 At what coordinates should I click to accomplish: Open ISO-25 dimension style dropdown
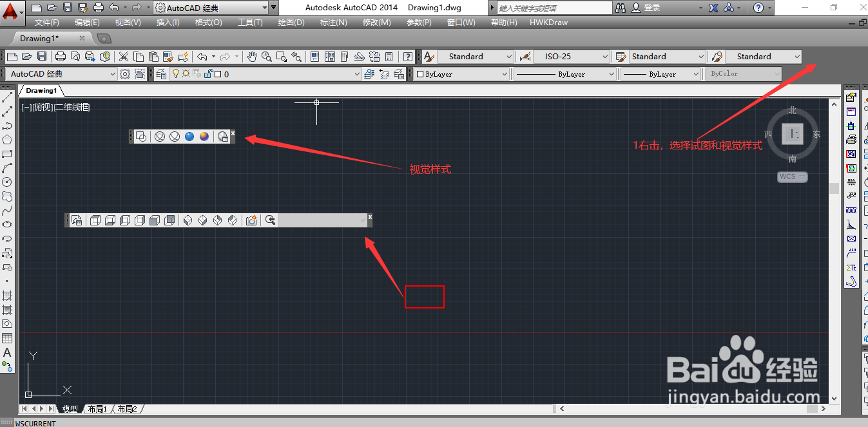(572, 57)
